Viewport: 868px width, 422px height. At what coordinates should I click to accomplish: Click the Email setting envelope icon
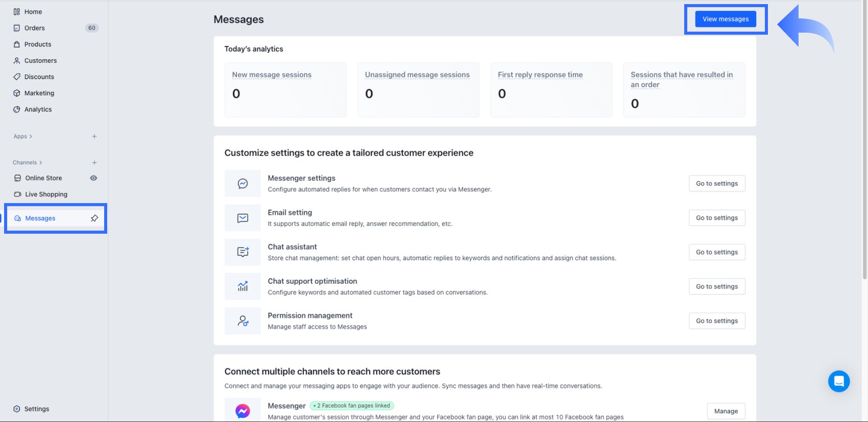[x=243, y=218]
